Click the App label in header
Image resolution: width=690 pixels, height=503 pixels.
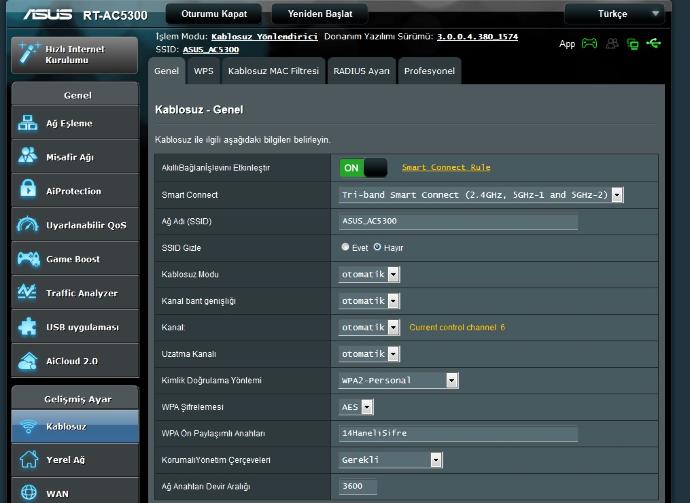tap(567, 44)
